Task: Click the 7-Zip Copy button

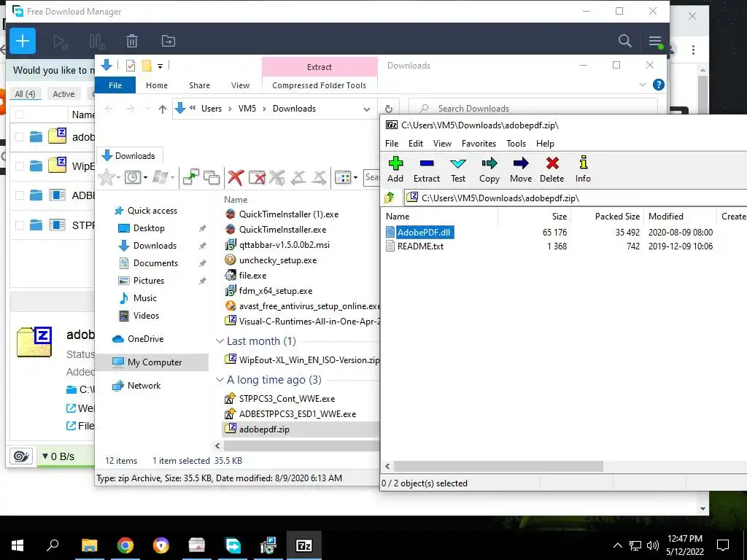Action: tap(489, 169)
